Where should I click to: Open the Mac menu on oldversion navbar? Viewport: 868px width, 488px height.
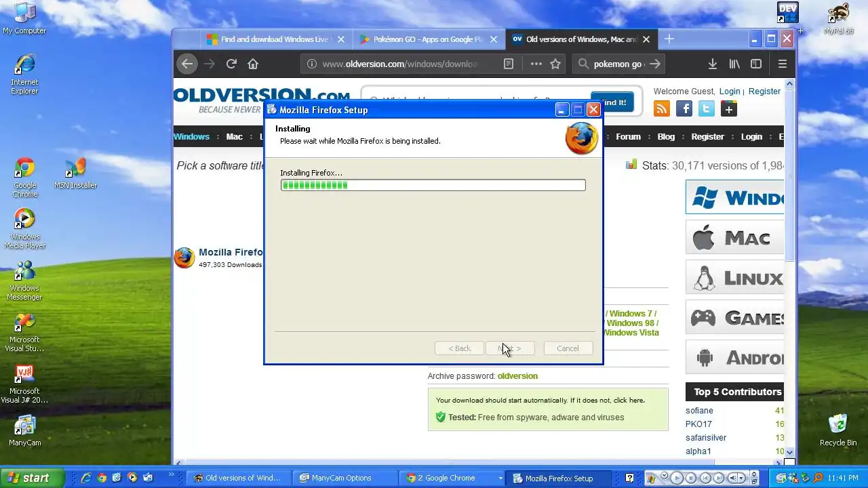[235, 136]
